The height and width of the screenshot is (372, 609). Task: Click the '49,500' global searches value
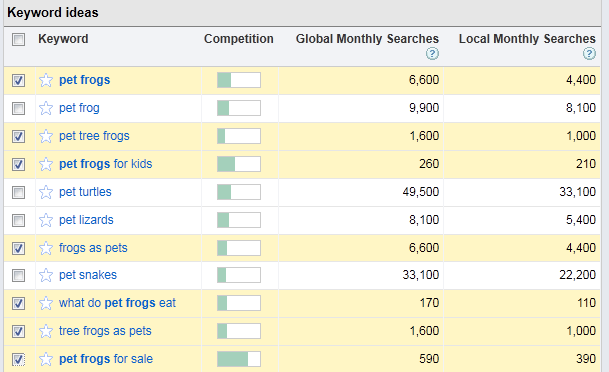coord(421,192)
